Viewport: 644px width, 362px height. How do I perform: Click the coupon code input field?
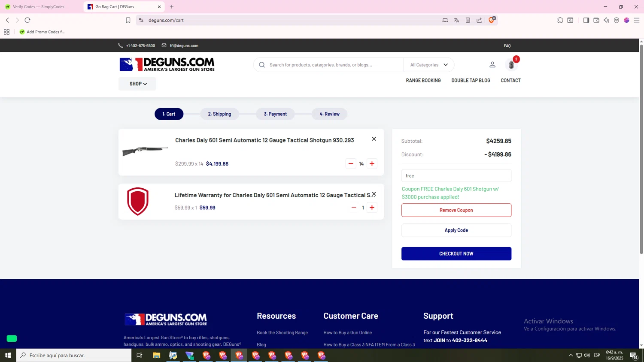(456, 175)
